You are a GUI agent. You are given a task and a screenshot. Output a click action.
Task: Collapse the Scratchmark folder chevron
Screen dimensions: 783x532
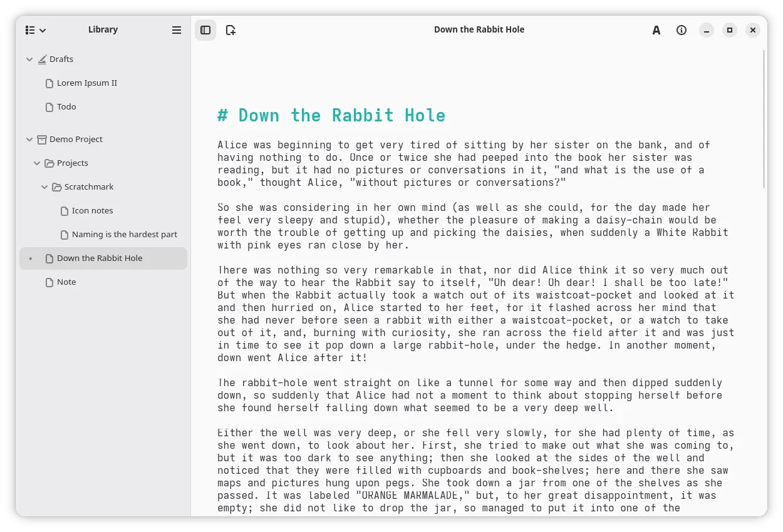click(x=44, y=187)
